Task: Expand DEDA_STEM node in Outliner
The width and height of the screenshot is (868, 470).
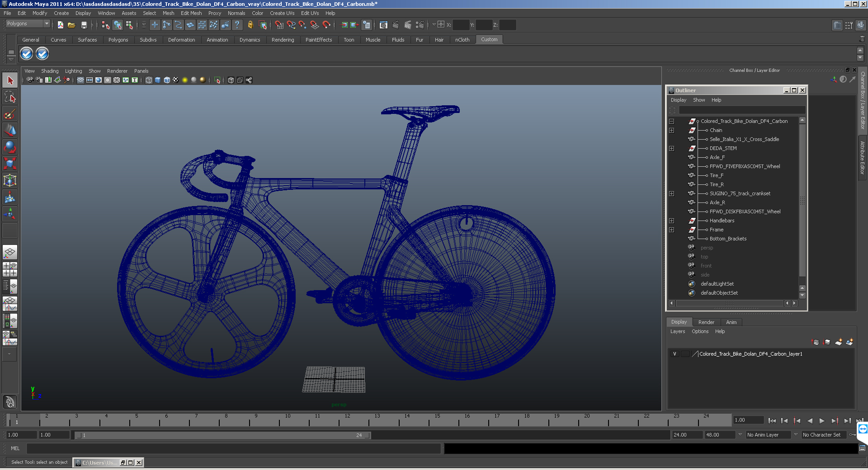Action: (x=672, y=148)
